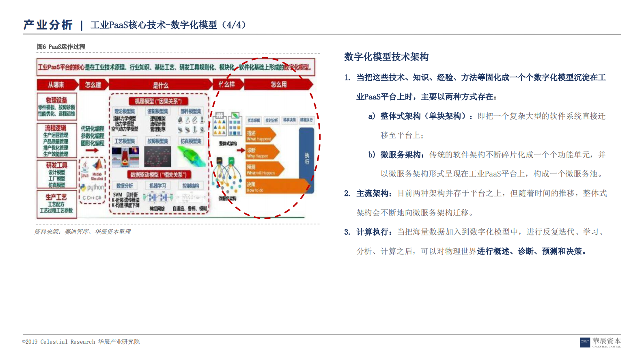
Task: Click the 精准执行 small label
Action: pyautogui.click(x=307, y=120)
